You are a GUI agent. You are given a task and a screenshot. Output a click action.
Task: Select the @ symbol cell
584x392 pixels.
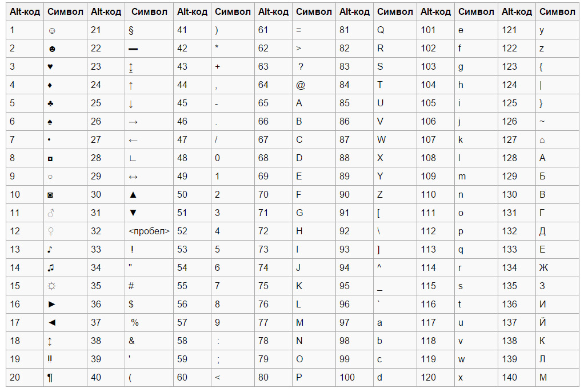(301, 85)
